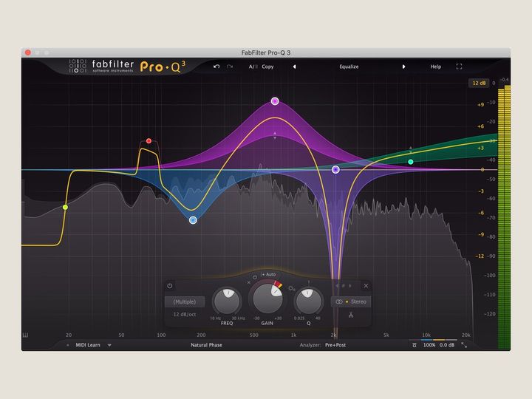Select the red band node near 80 Hz
Viewport: 532px width, 399px height.
pos(149,141)
